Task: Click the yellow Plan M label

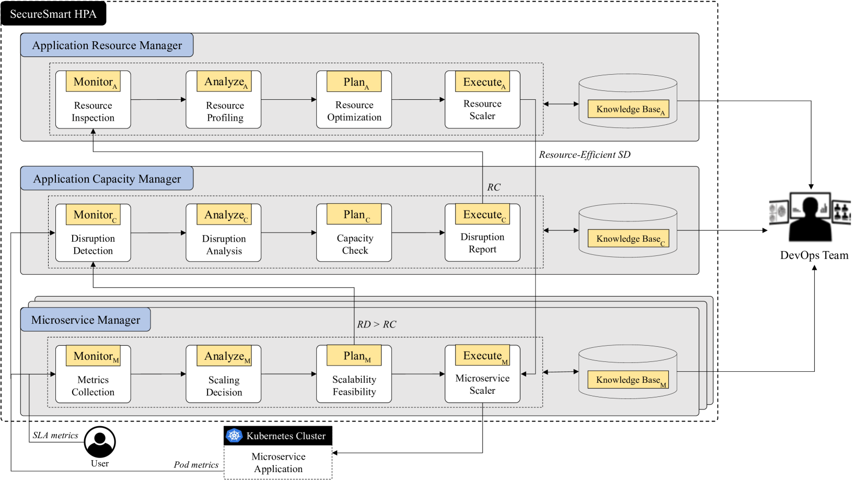Action: point(354,355)
